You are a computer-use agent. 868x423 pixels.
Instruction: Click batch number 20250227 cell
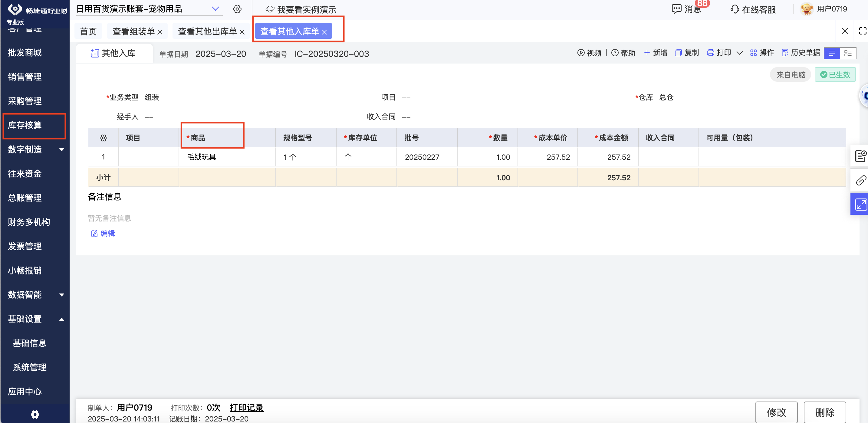[x=427, y=157]
